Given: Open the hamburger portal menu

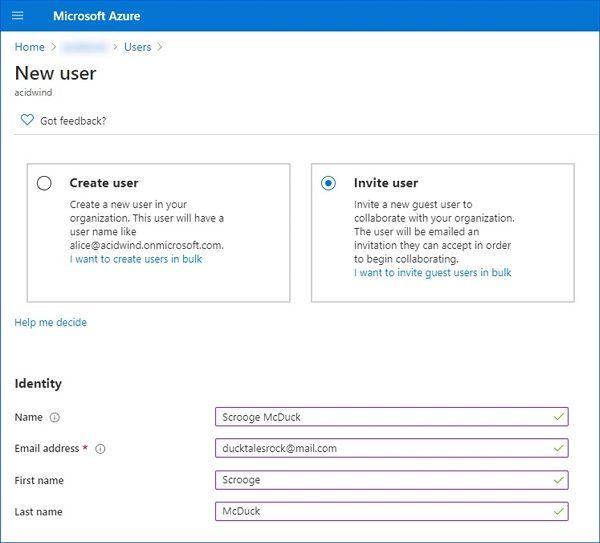Looking at the screenshot, I should point(18,16).
